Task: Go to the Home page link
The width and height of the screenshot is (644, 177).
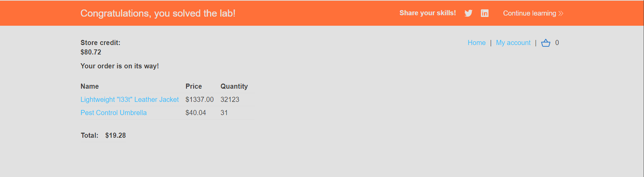Action: tap(477, 43)
